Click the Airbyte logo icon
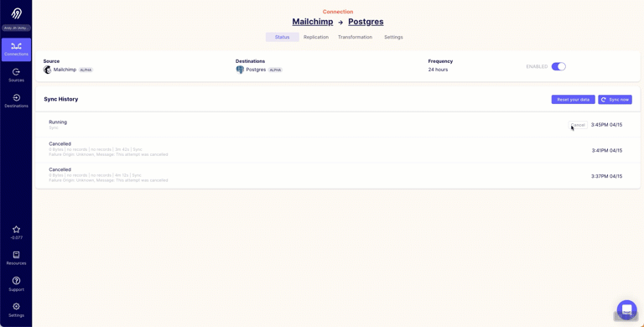The width and height of the screenshot is (644, 327). [x=16, y=13]
